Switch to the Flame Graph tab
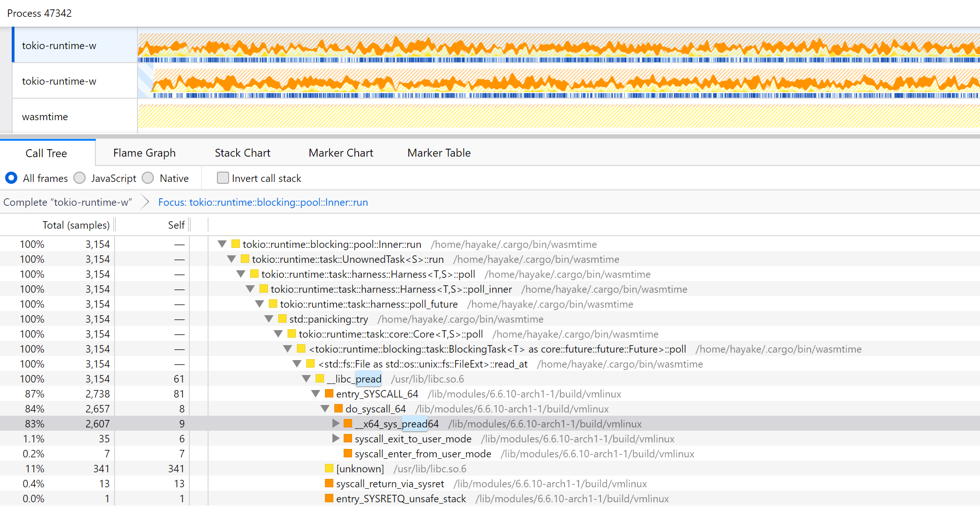This screenshot has height=506, width=980. click(x=144, y=153)
